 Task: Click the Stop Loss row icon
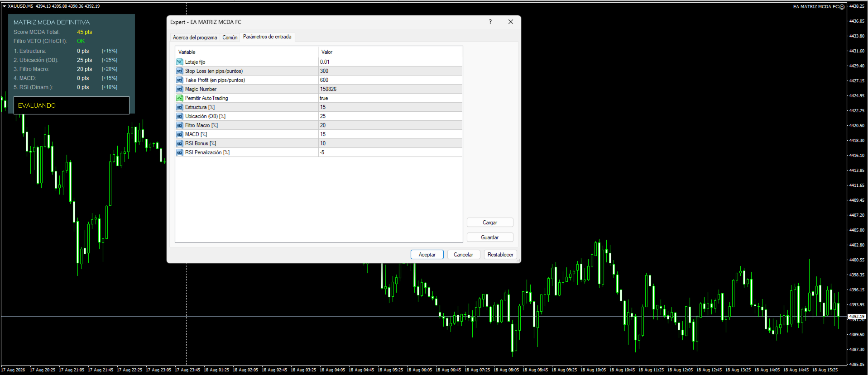(180, 71)
